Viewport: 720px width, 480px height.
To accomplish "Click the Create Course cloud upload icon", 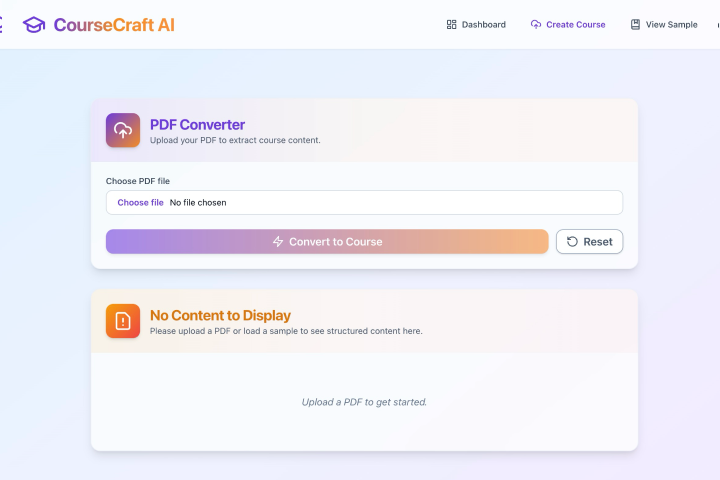I will coord(536,24).
